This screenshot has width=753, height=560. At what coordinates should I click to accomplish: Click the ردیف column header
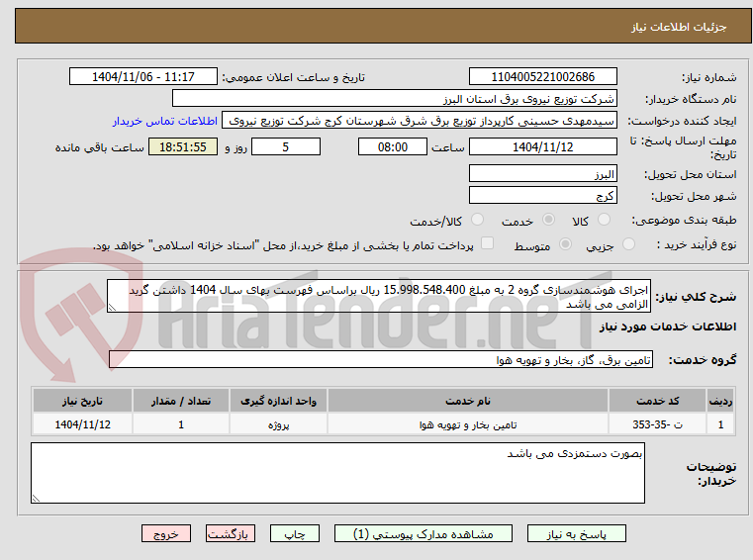(720, 401)
